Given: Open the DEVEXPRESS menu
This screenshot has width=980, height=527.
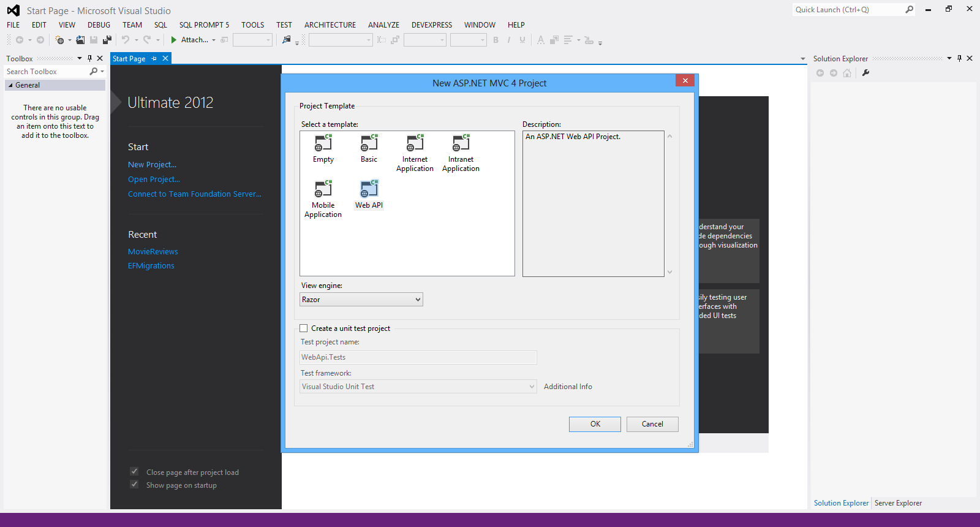Looking at the screenshot, I should coord(432,25).
